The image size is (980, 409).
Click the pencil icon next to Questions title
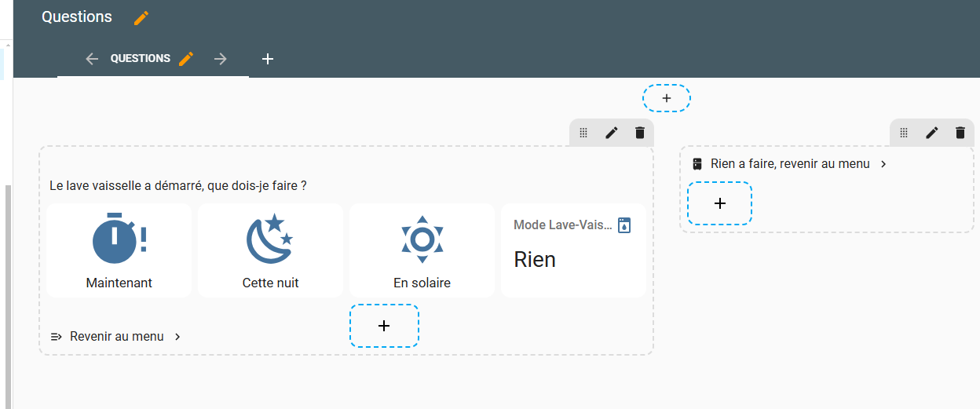point(141,18)
